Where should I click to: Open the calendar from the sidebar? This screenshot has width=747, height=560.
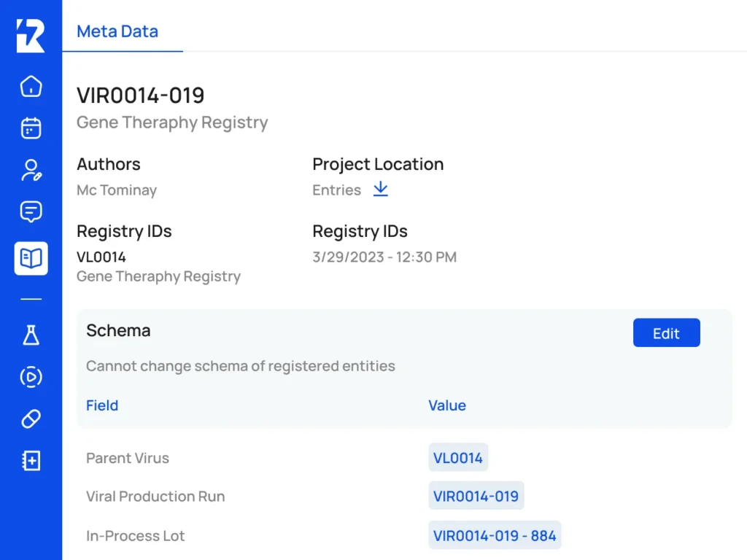click(x=31, y=128)
